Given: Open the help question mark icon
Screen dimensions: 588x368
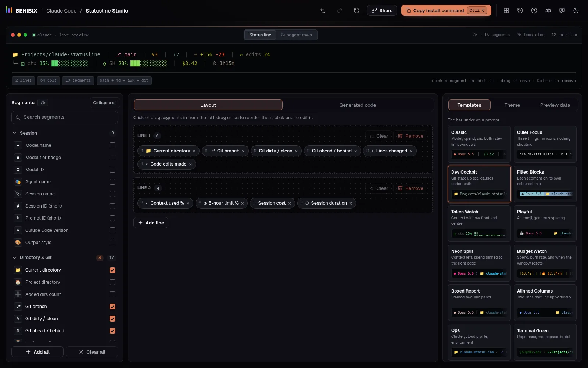Looking at the screenshot, I should [x=534, y=11].
